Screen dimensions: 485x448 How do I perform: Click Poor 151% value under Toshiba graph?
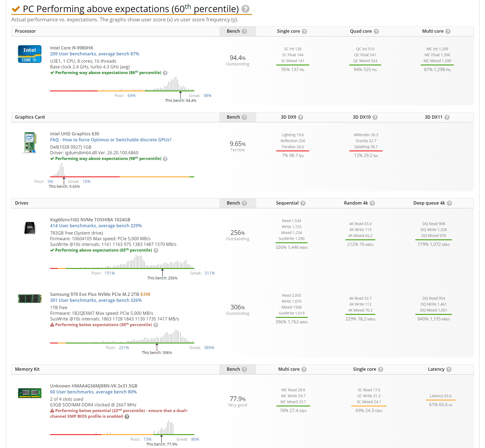pyautogui.click(x=110, y=273)
